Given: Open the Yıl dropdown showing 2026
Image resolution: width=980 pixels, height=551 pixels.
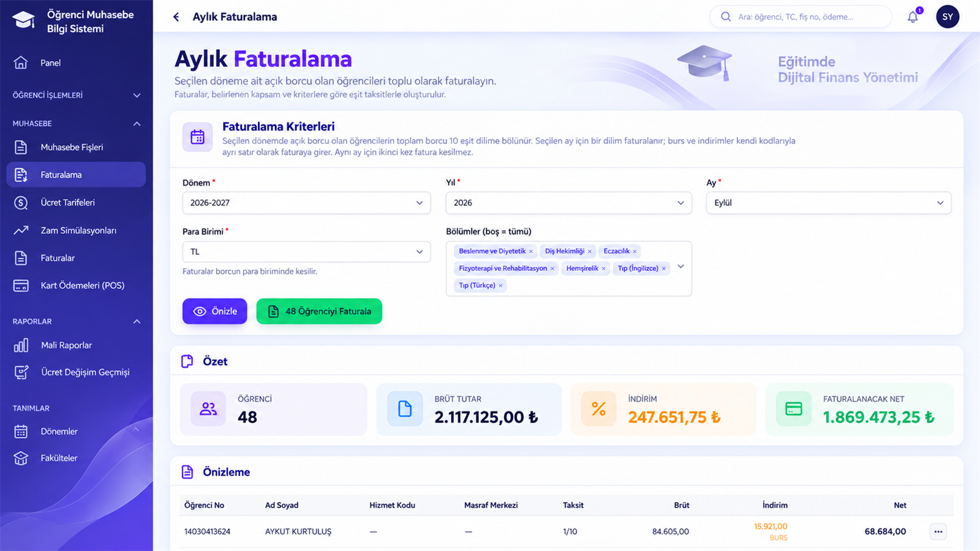Looking at the screenshot, I should (568, 203).
